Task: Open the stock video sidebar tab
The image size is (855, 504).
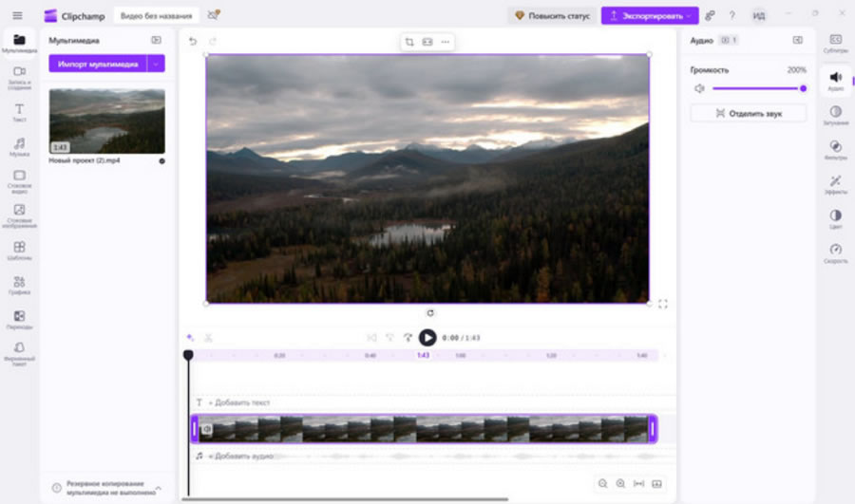Action: coord(19,181)
